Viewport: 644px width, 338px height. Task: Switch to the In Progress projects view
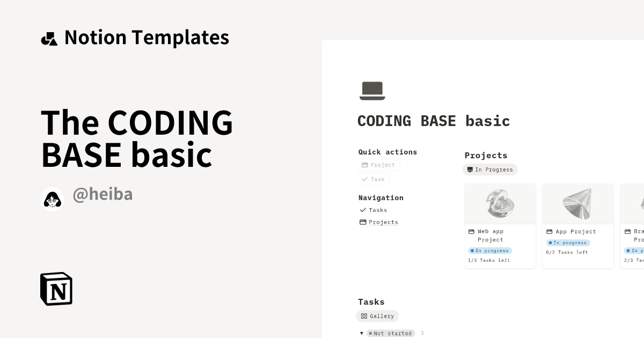[x=490, y=170]
